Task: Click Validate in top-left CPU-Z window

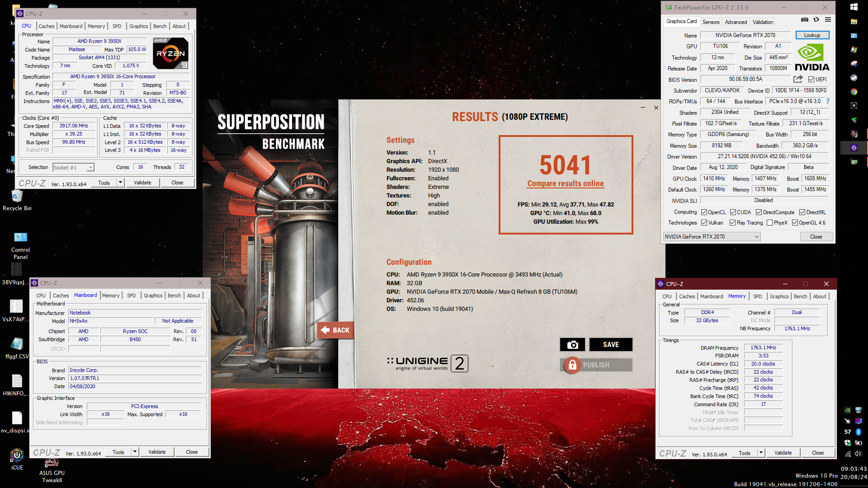Action: (142, 183)
